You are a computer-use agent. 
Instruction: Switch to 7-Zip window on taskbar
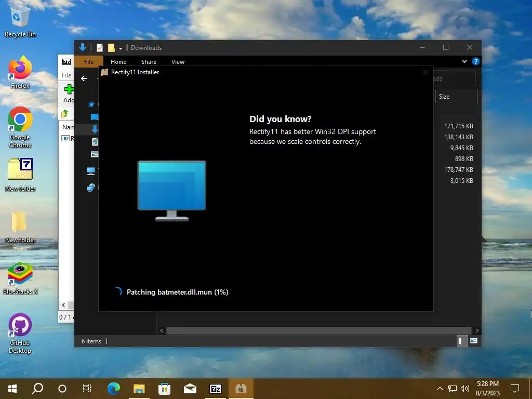point(216,389)
